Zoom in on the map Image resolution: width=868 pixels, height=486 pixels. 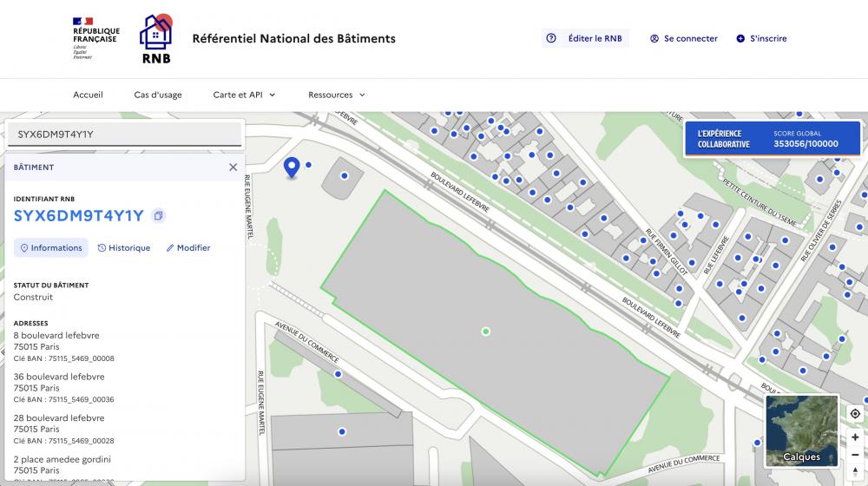tap(855, 437)
